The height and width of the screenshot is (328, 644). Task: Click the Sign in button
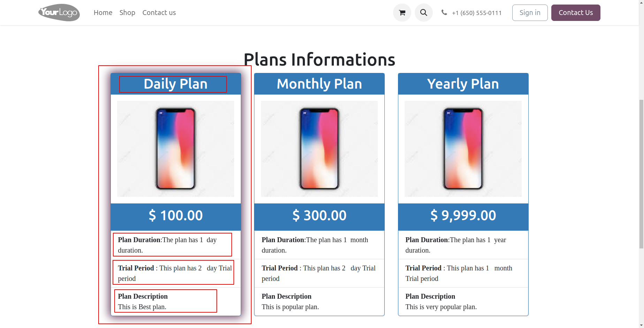(x=530, y=13)
